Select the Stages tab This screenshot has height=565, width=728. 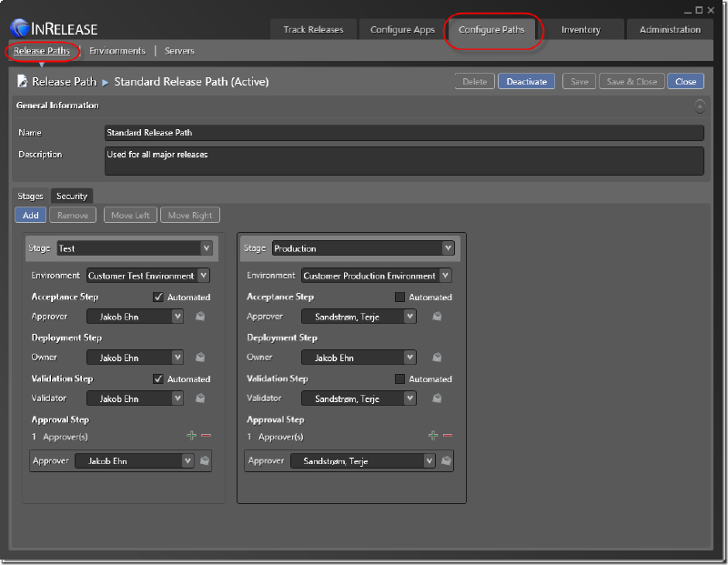(x=30, y=196)
